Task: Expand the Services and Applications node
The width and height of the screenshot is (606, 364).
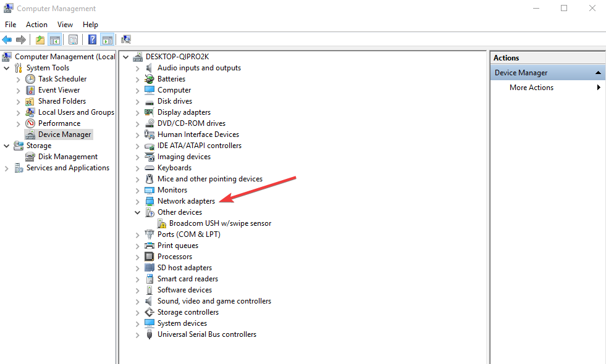Action: pyautogui.click(x=7, y=168)
